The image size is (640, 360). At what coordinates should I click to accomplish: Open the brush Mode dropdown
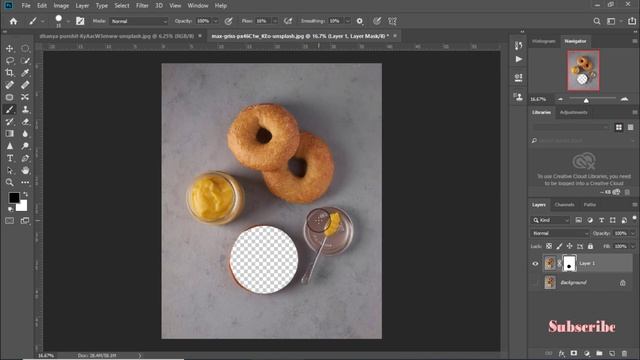click(x=139, y=21)
